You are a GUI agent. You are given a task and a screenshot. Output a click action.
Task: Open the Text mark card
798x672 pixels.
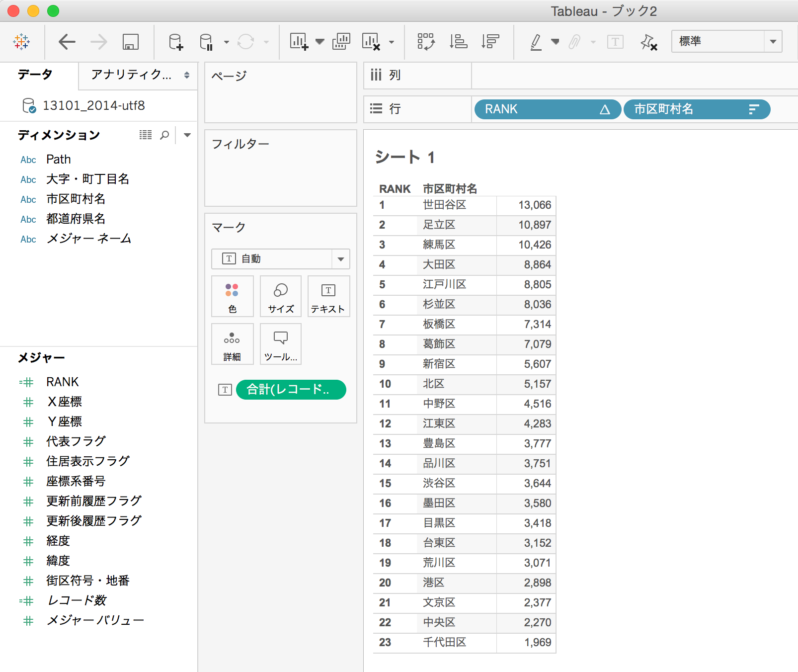[x=328, y=296]
